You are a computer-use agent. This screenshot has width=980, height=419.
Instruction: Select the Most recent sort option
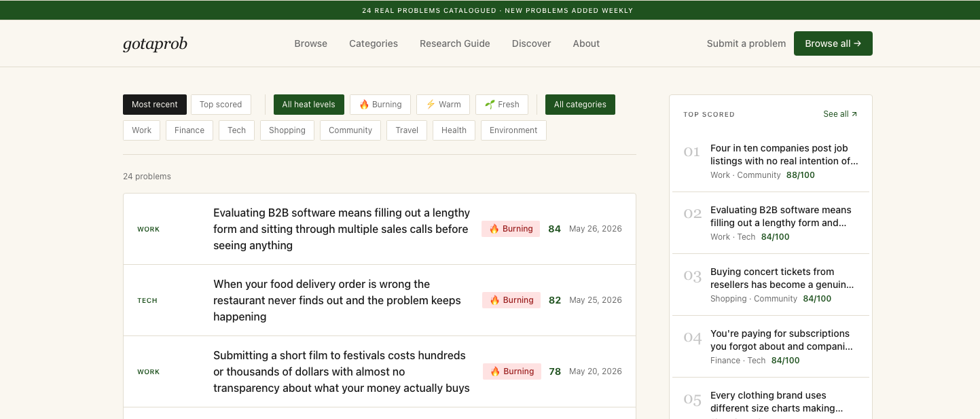[x=155, y=105]
